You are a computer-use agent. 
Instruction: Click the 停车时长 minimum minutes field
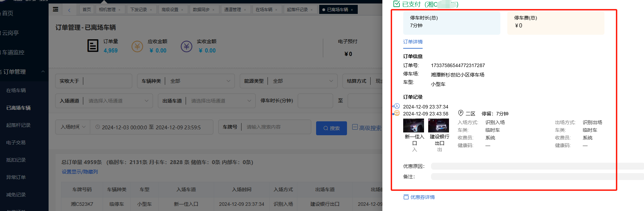tap(315, 101)
